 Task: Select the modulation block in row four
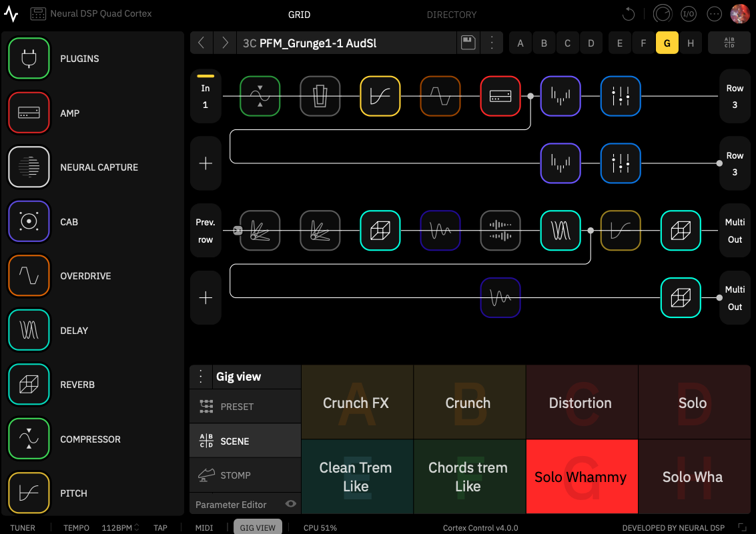click(x=500, y=297)
